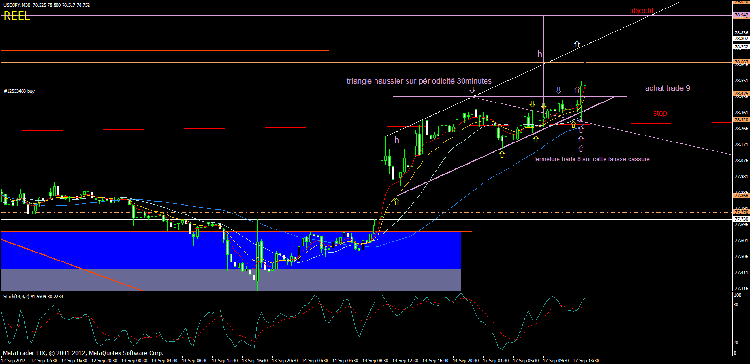Click the blue support zone rectangle
This screenshot has height=364, width=750.
click(231, 250)
